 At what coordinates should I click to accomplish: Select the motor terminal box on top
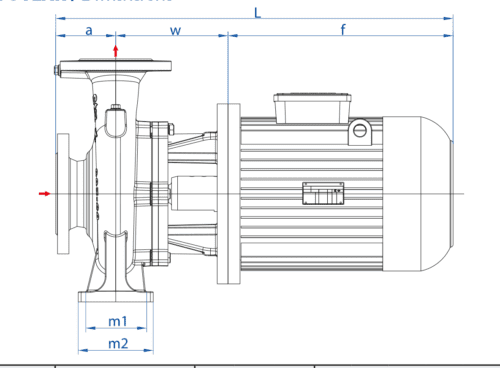(x=312, y=108)
